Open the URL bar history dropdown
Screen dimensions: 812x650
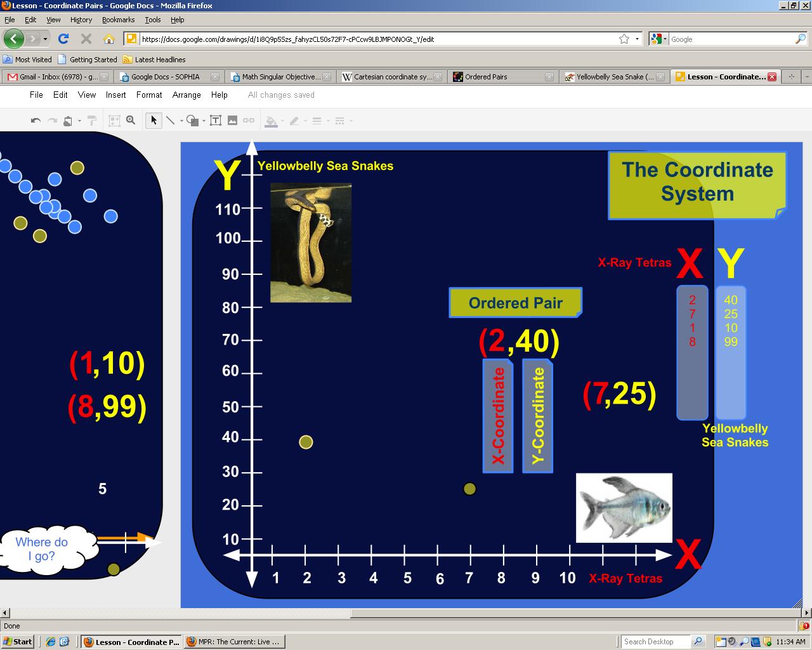tap(637, 39)
